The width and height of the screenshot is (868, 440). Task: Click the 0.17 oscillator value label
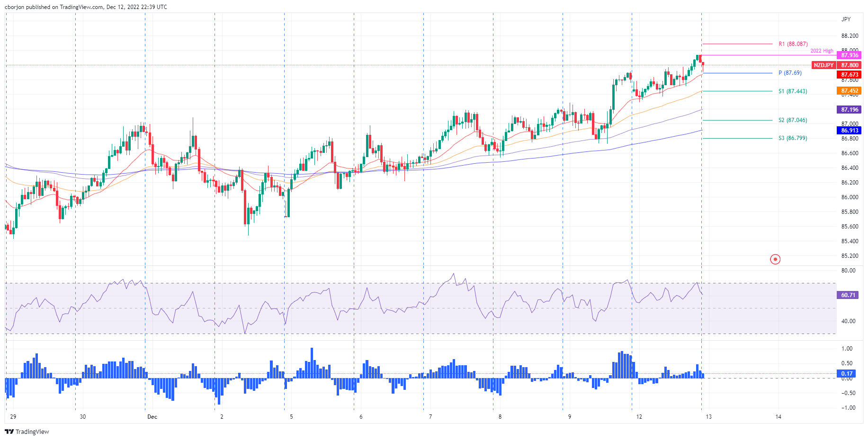coord(847,374)
